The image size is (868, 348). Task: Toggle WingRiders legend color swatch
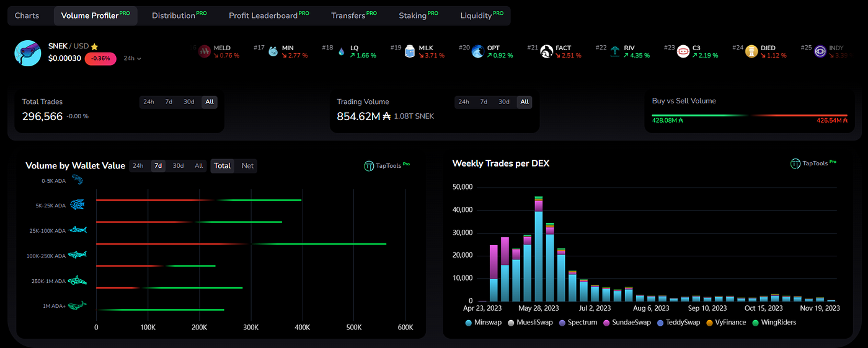(x=755, y=323)
